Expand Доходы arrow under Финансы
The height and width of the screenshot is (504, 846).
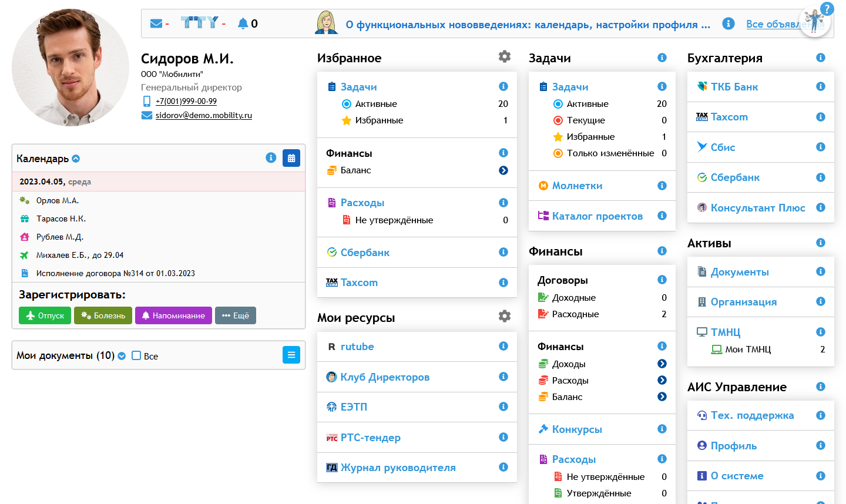662,364
